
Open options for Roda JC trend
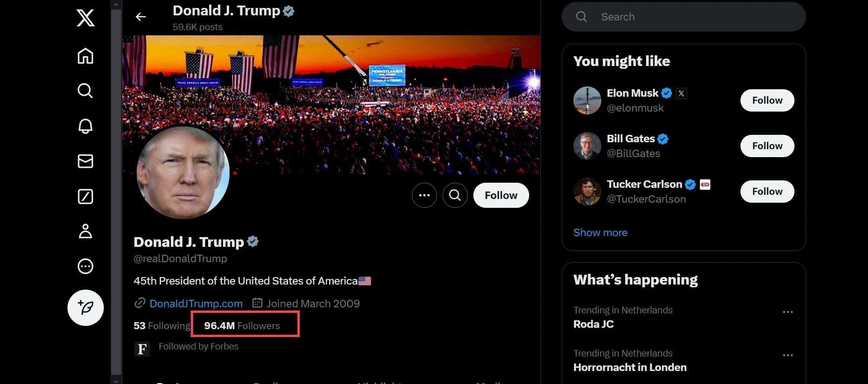tap(787, 312)
